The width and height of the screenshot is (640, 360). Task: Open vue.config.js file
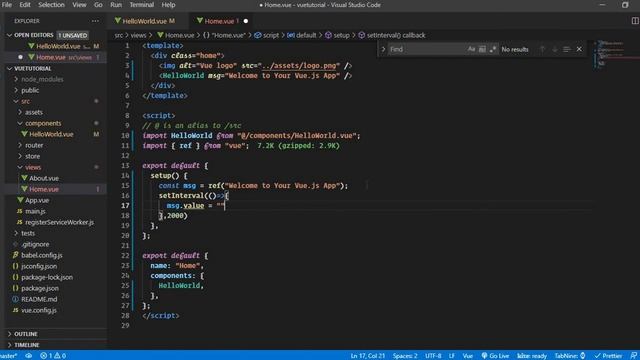coord(39,311)
